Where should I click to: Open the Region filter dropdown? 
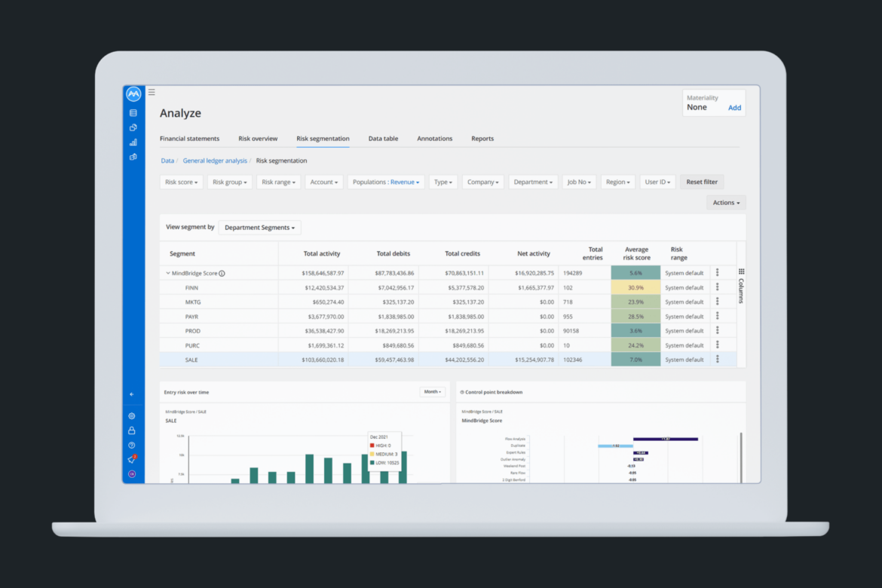click(617, 182)
